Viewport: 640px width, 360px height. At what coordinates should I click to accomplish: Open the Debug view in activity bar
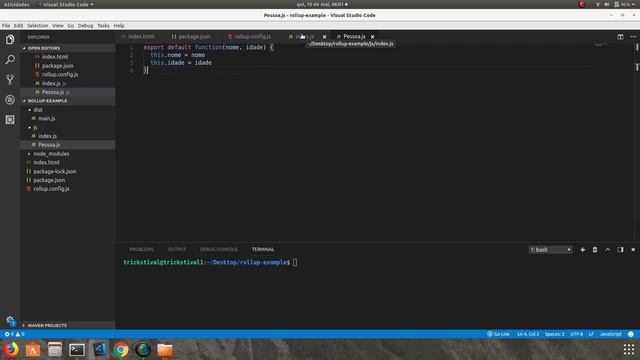(10, 100)
